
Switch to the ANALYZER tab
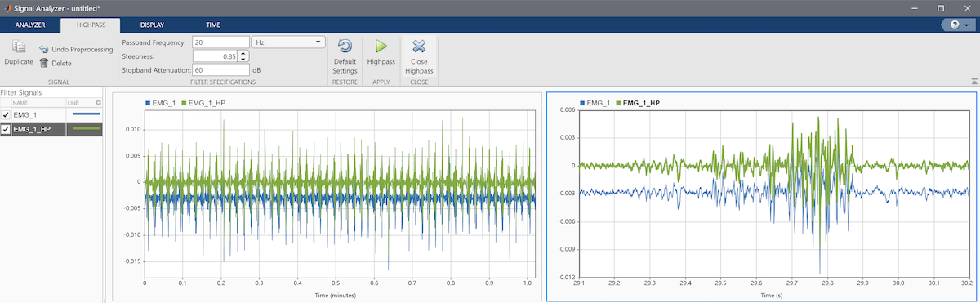click(x=30, y=25)
